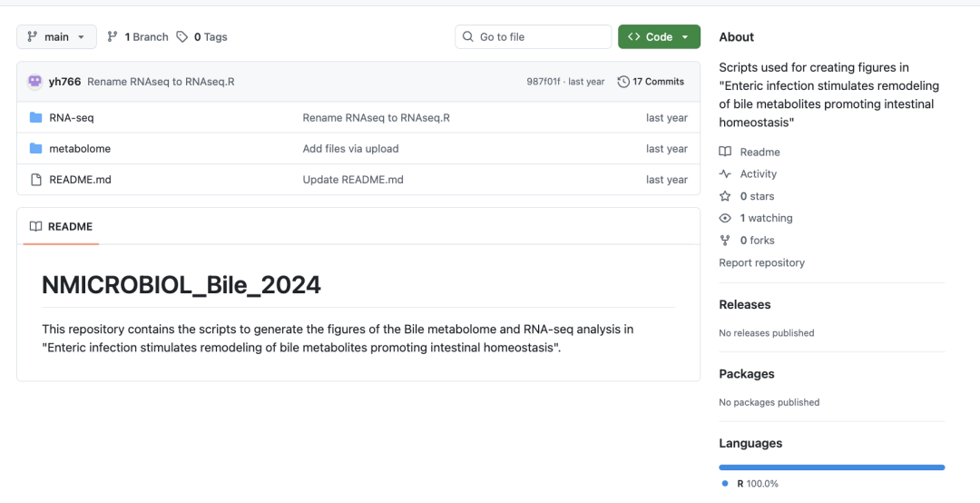The height and width of the screenshot is (503, 980).
Task: Click the yh766 user avatar icon
Action: [35, 82]
